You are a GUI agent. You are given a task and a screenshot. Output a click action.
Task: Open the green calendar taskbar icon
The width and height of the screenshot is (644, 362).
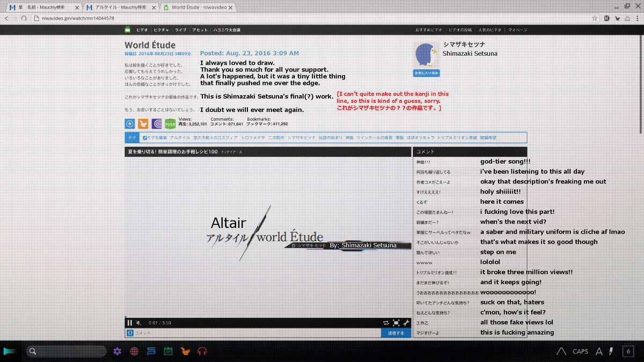(x=169, y=351)
